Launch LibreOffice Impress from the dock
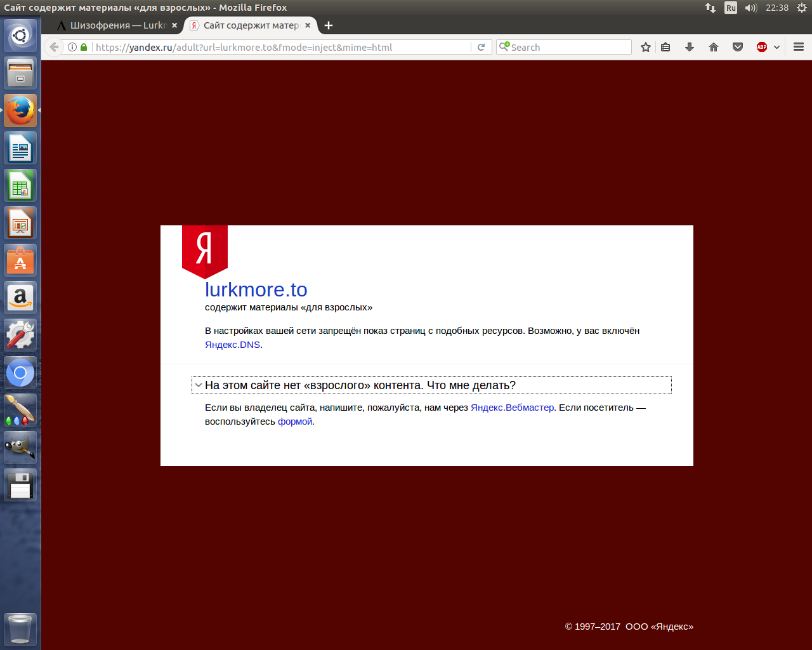This screenshot has height=650, width=812. (20, 223)
